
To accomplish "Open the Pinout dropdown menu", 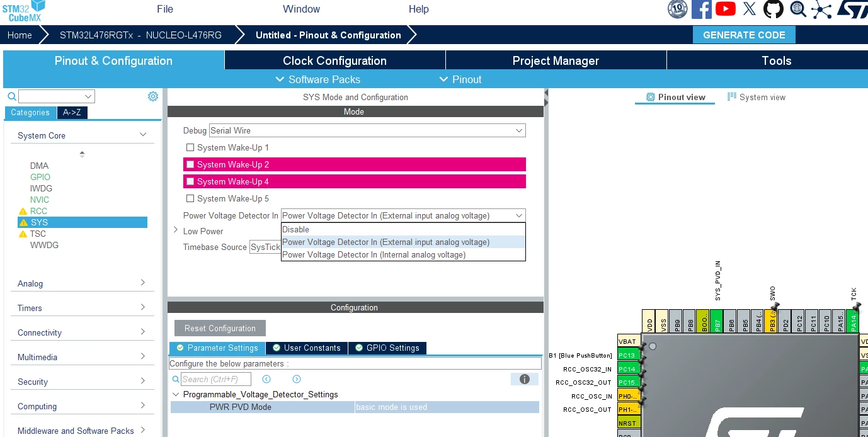I will click(x=460, y=79).
